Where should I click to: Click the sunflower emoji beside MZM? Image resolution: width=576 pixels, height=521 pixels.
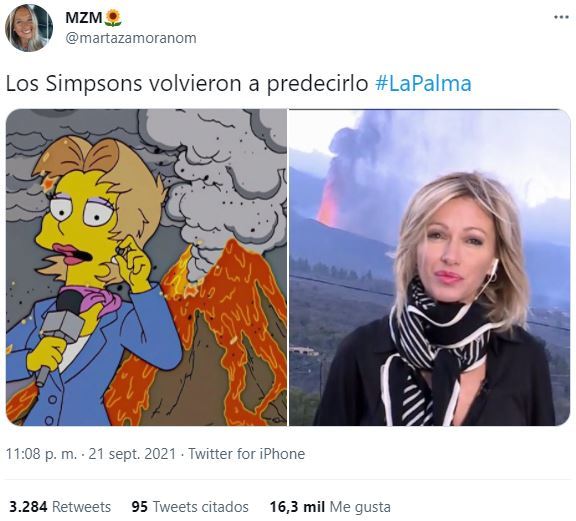pyautogui.click(x=113, y=18)
